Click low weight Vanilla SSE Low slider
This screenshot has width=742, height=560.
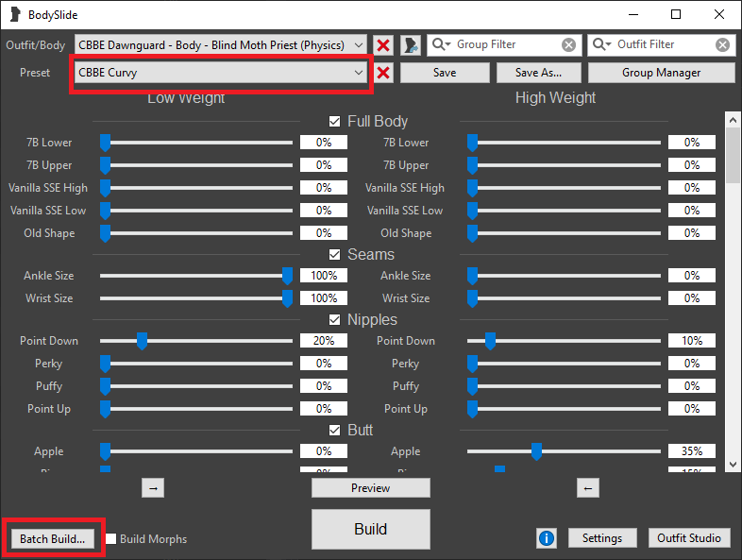[196, 211]
